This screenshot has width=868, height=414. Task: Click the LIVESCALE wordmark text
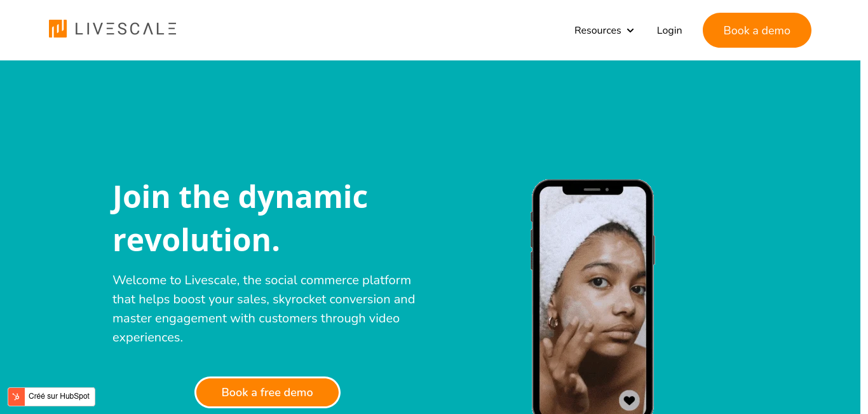126,29
